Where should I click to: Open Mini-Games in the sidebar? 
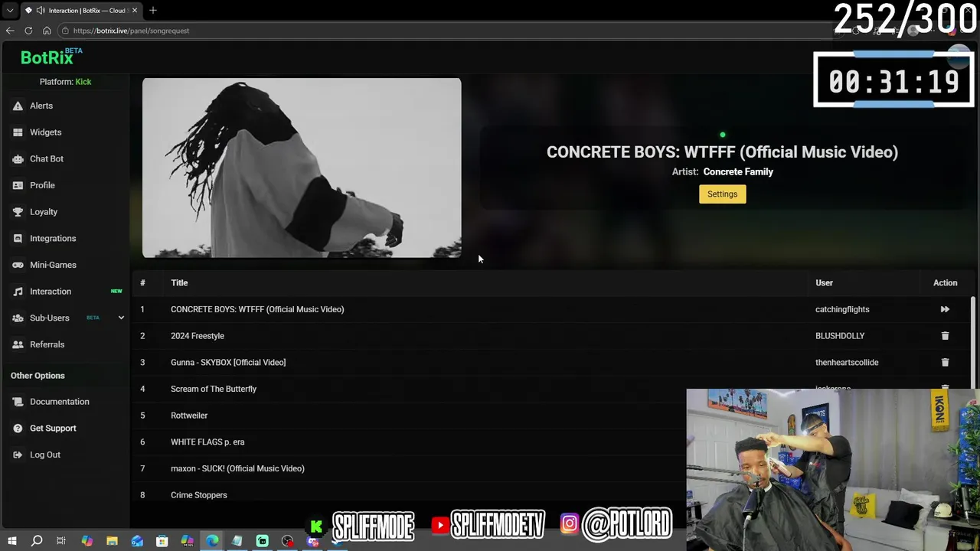click(53, 265)
